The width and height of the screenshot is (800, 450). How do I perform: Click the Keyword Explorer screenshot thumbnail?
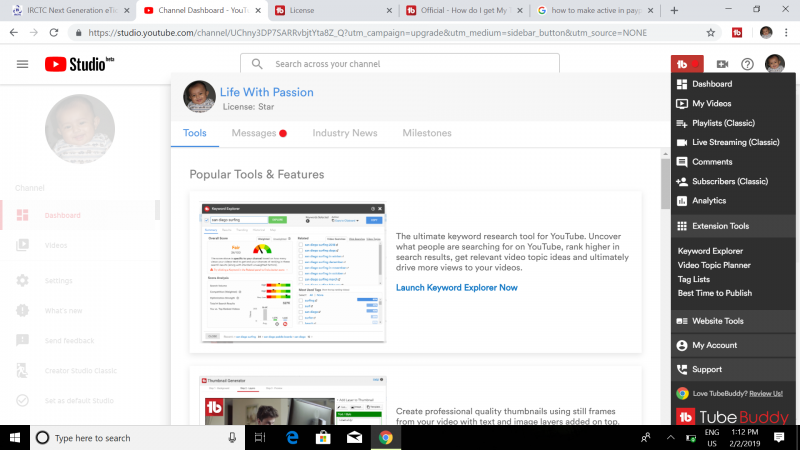tap(293, 272)
